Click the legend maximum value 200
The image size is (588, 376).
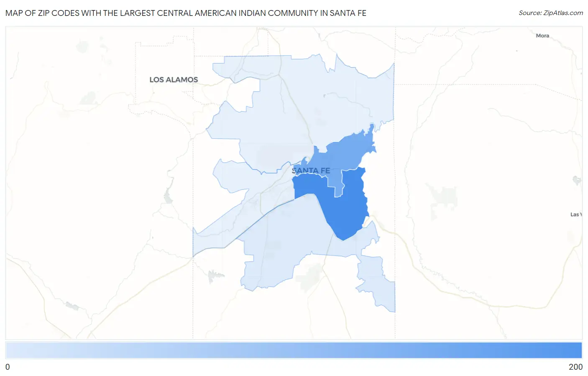coord(575,367)
